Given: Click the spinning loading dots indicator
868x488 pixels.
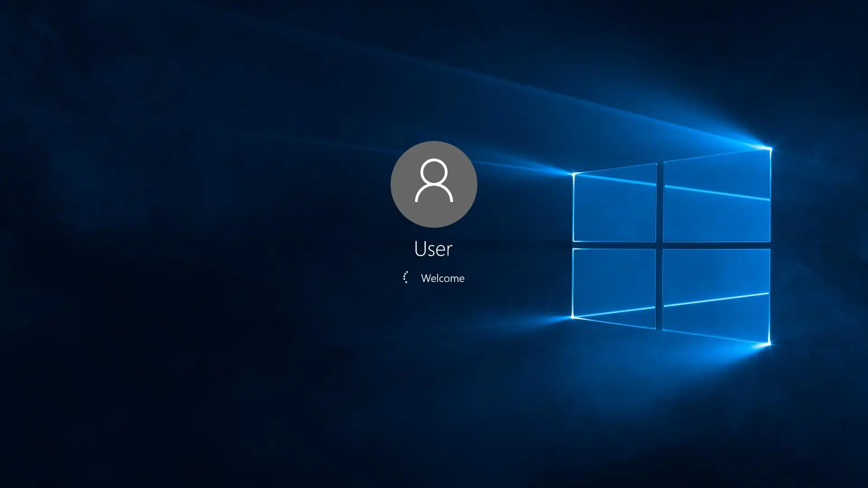Looking at the screenshot, I should pos(406,277).
